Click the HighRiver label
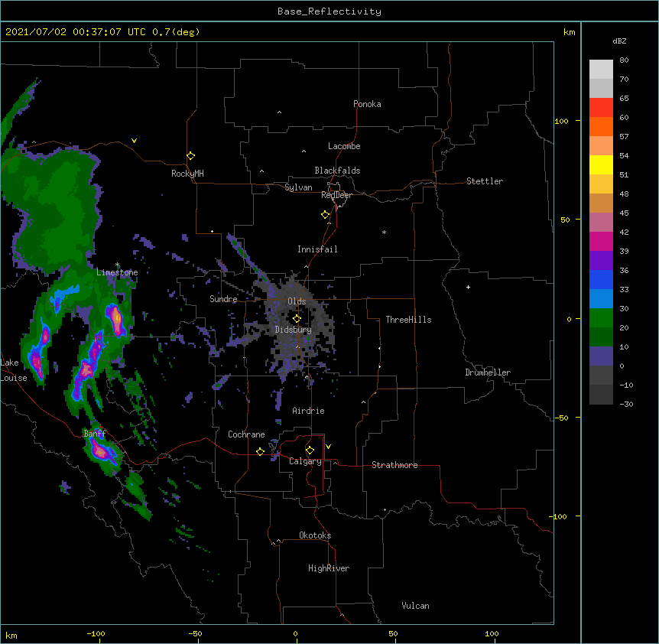Screen dimensions: 659x644 pyautogui.click(x=329, y=568)
